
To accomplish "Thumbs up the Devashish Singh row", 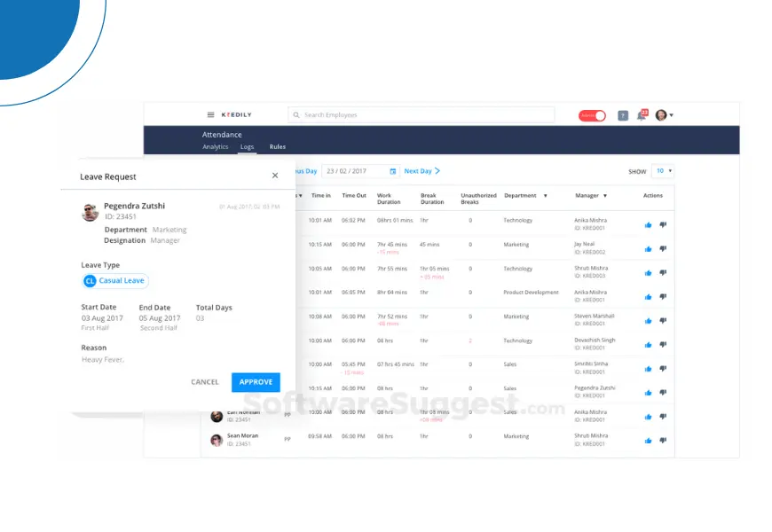I will click(x=648, y=345).
